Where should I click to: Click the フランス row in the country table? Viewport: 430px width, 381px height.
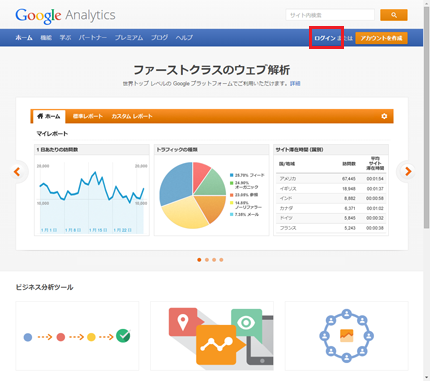pyautogui.click(x=331, y=228)
